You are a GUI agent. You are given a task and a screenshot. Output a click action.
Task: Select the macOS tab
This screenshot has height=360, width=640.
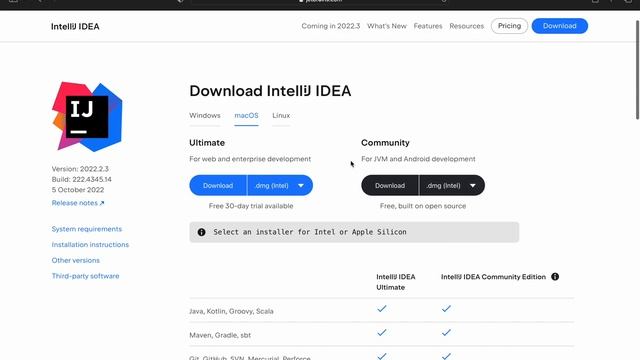pyautogui.click(x=246, y=116)
